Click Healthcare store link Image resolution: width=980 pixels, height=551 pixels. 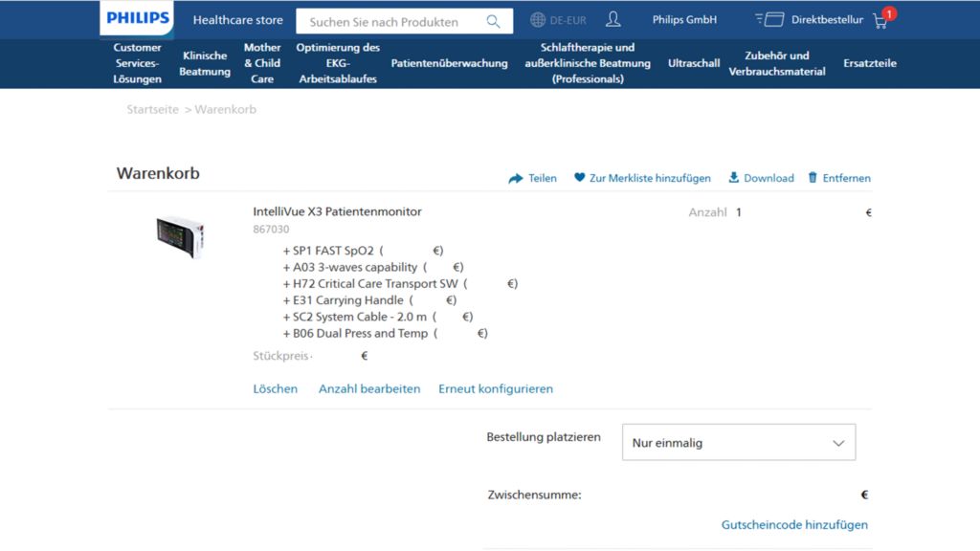(237, 20)
